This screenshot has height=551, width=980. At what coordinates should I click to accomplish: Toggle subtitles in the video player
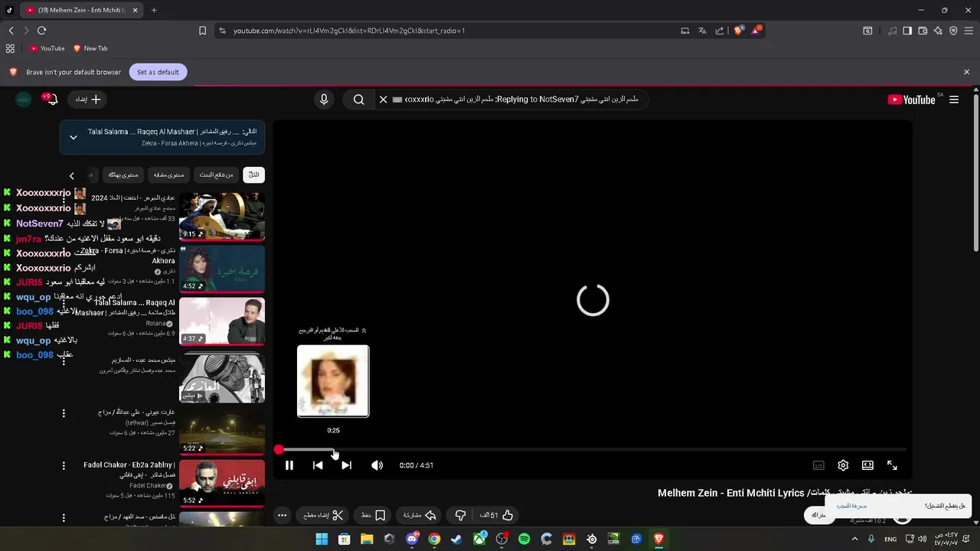(818, 465)
